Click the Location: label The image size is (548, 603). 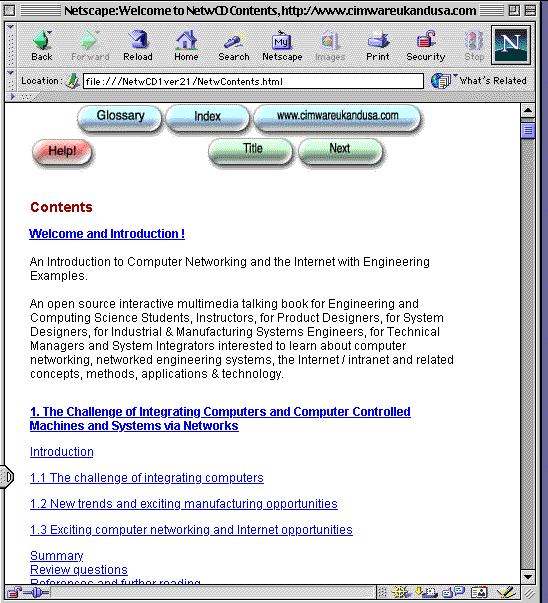[42, 81]
